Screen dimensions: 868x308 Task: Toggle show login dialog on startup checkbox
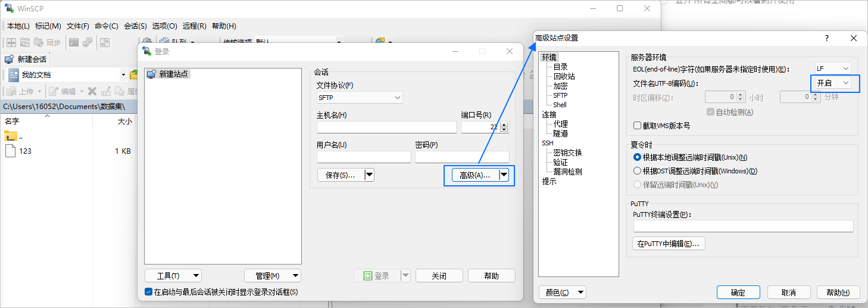[149, 292]
